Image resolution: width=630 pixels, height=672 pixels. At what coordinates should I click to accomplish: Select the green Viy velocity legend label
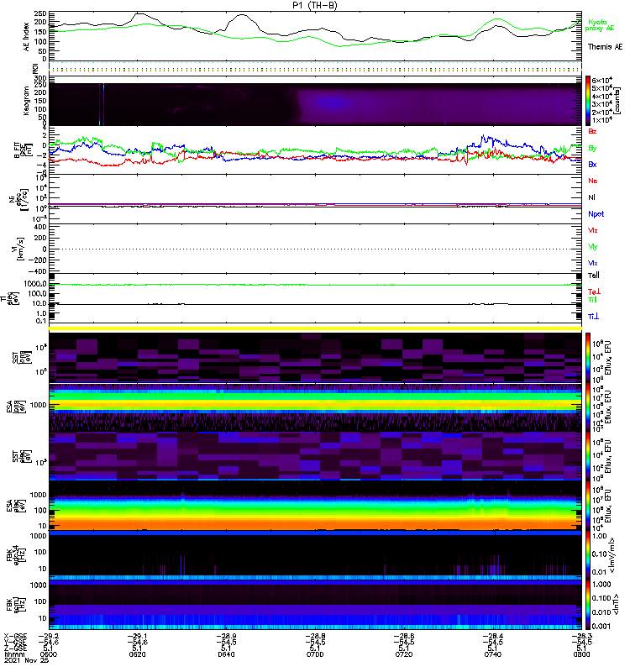click(x=593, y=247)
